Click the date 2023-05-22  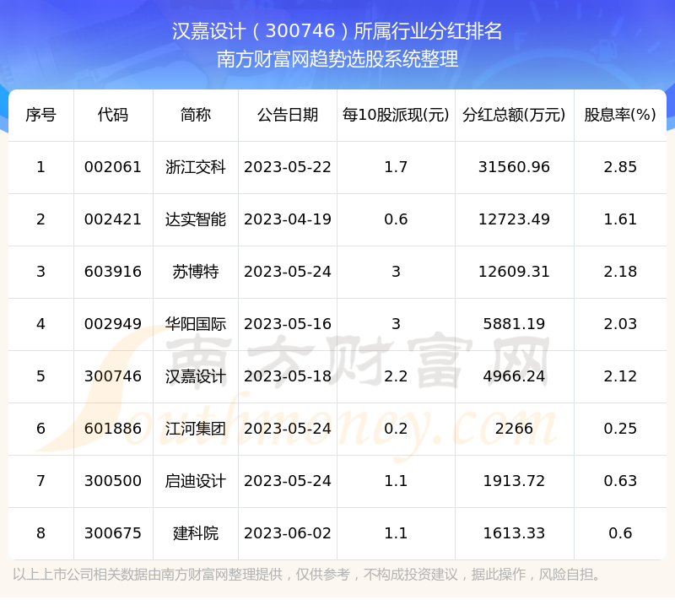click(288, 167)
